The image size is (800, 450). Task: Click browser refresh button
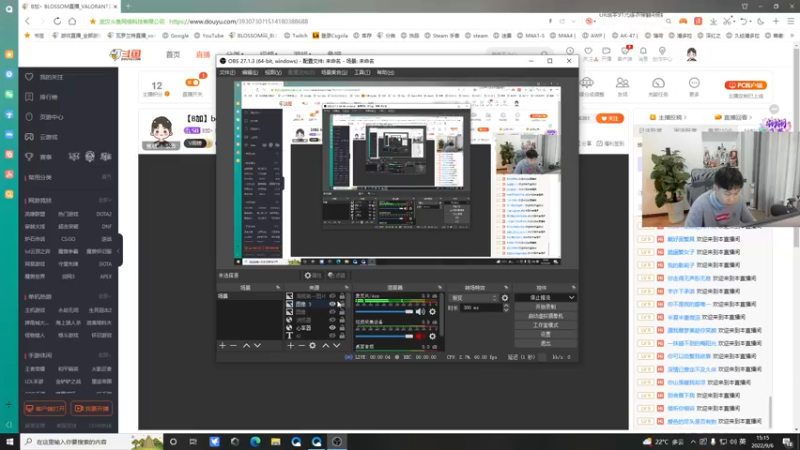(x=57, y=21)
